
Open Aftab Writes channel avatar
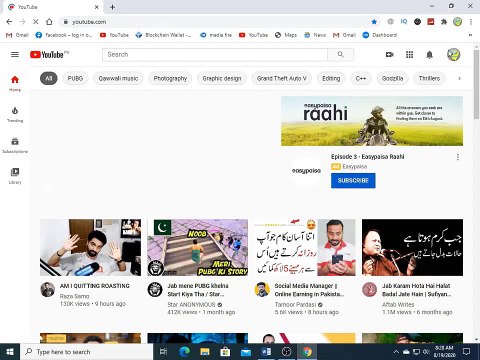[x=369, y=289]
